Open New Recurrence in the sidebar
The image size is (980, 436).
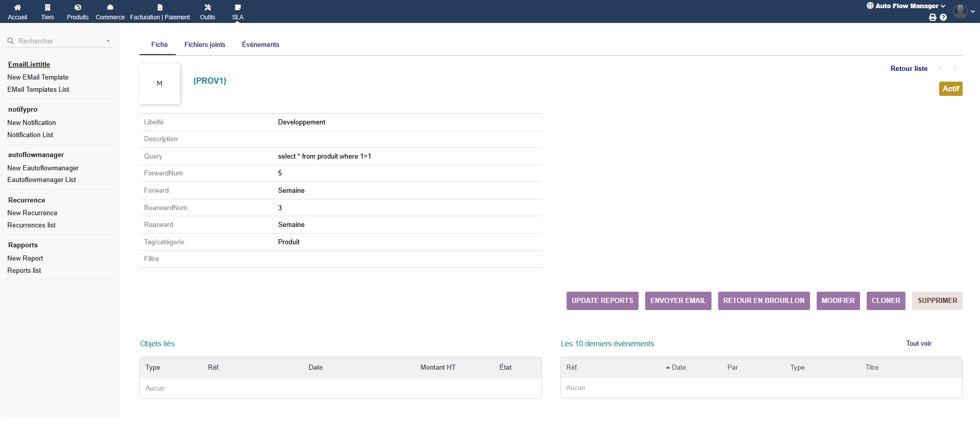point(32,213)
